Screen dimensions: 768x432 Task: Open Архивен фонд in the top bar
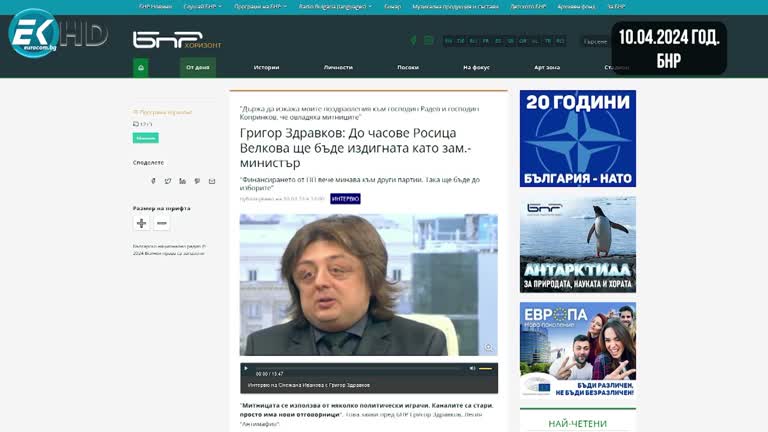click(x=576, y=6)
